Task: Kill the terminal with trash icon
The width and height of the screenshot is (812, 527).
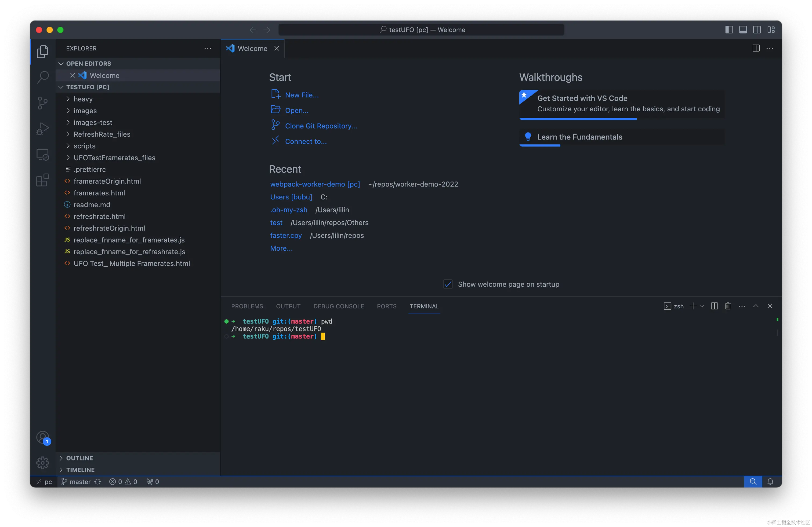Action: (x=728, y=306)
